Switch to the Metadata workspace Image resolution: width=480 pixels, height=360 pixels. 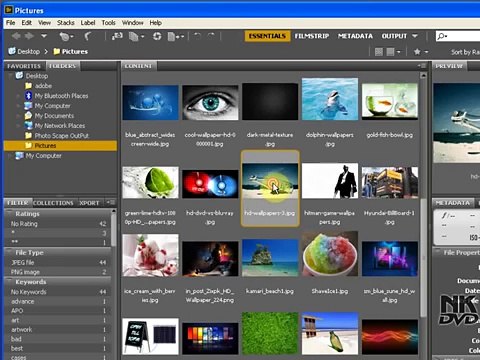[x=355, y=36]
